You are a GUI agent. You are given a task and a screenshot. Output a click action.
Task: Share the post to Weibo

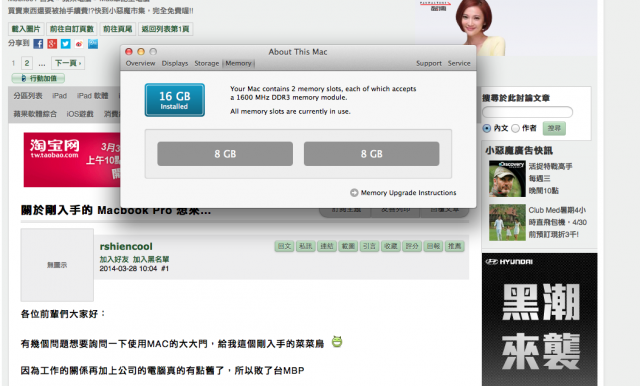pos(79,44)
